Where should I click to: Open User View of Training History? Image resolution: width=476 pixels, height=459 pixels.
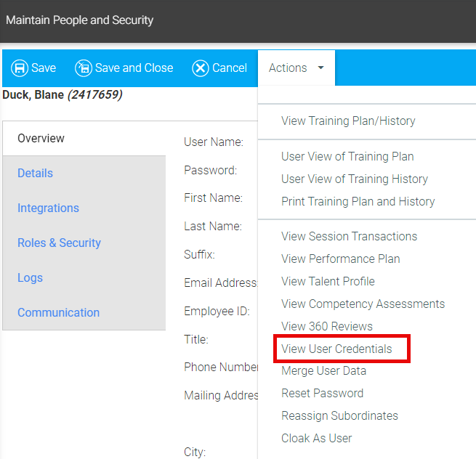click(355, 179)
